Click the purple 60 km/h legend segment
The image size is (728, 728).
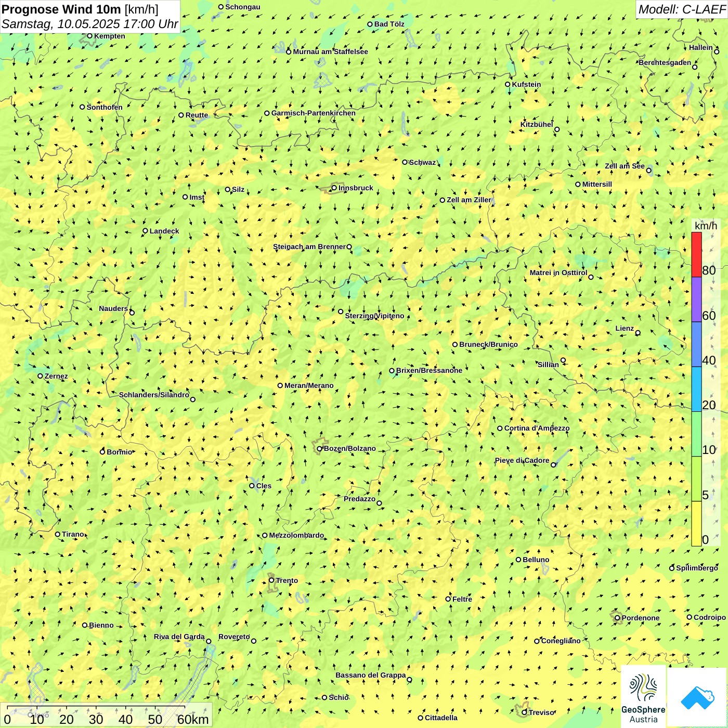696,300
